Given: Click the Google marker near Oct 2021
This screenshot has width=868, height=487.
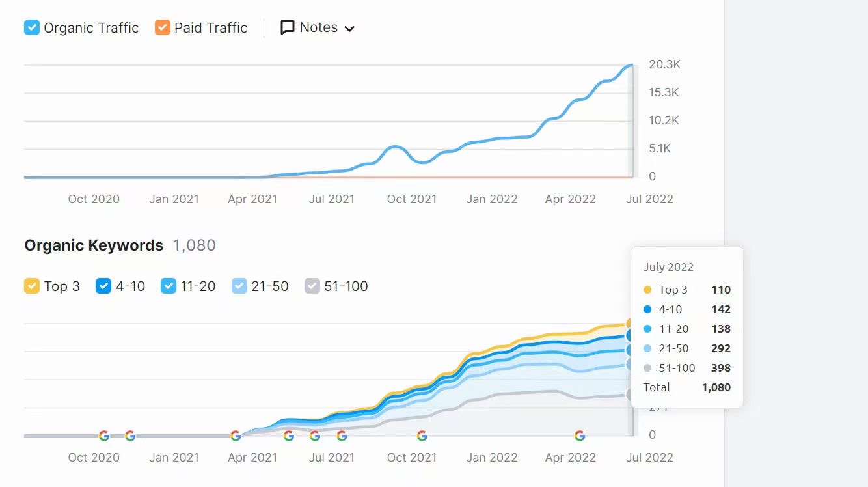Looking at the screenshot, I should [x=422, y=436].
